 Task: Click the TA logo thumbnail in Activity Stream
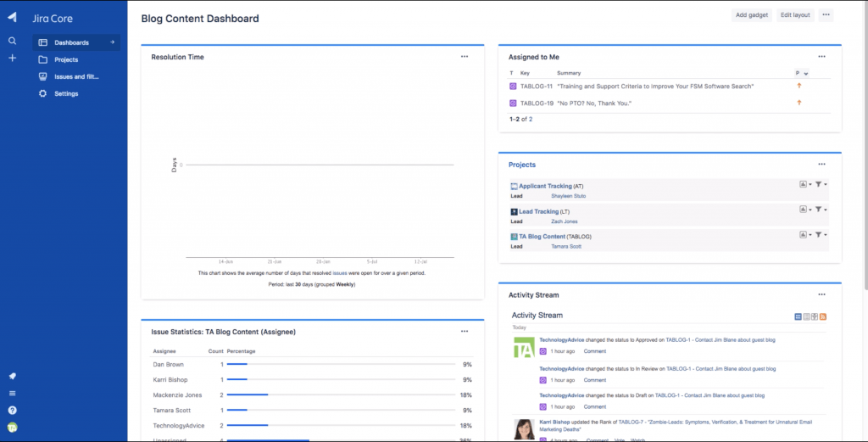pyautogui.click(x=524, y=347)
